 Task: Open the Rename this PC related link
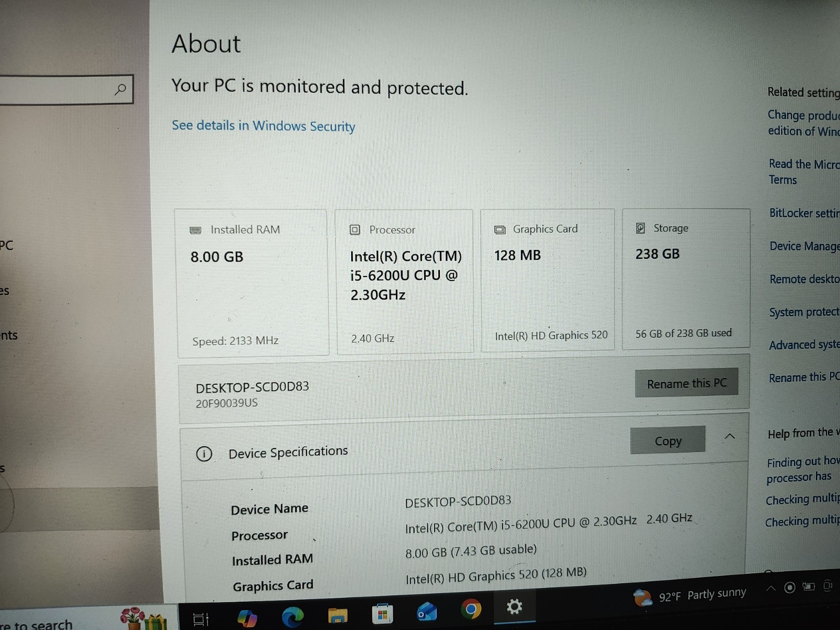[x=804, y=377]
